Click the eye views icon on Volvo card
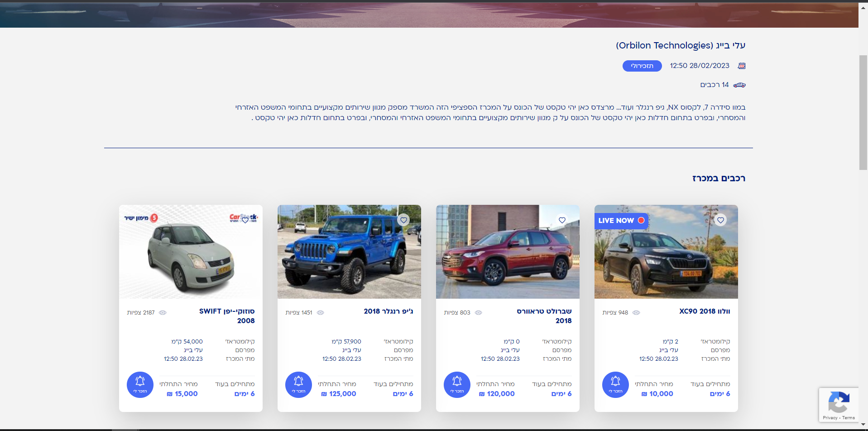Viewport: 868px width, 431px height. pos(636,313)
